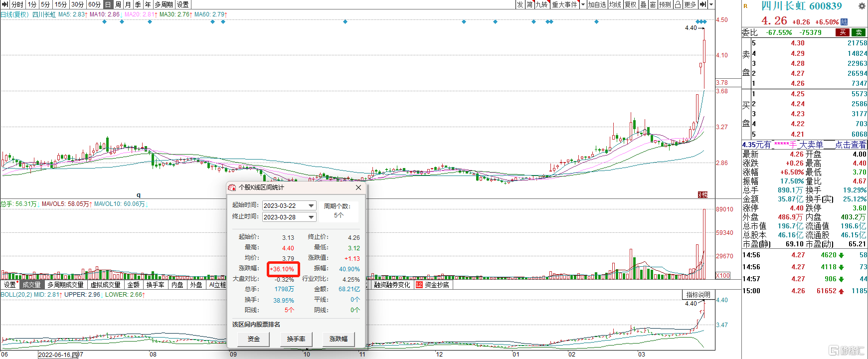Rank interval stocks by 涨跌幅
The image size is (868, 359).
339,339
